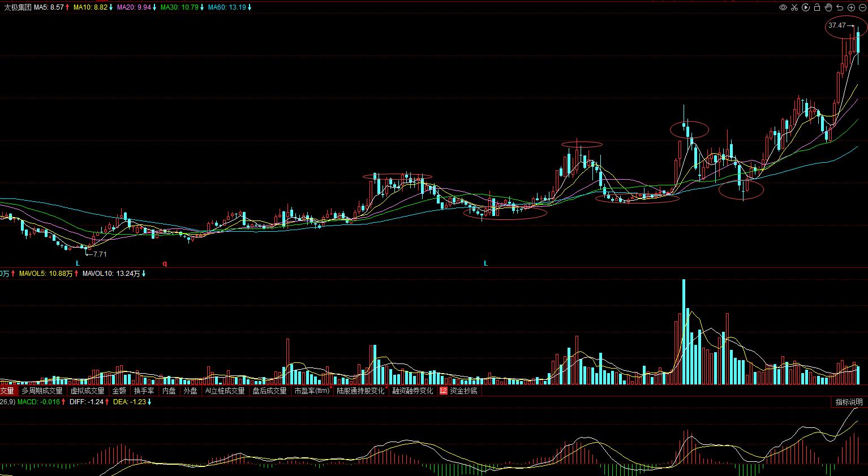The image size is (868, 476).
Task: Switch to 换手率 tab
Action: (x=144, y=391)
